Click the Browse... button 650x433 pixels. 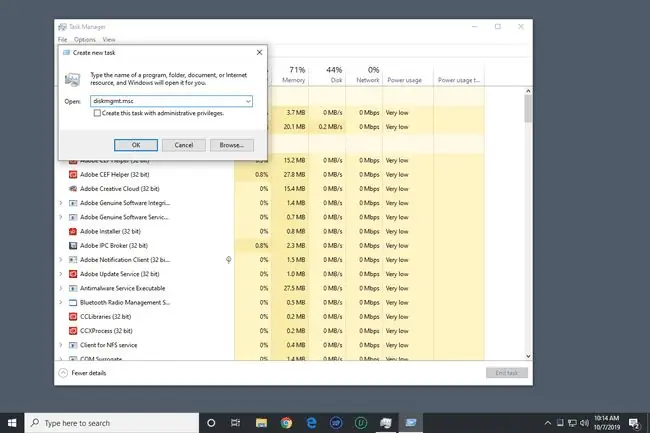point(232,145)
